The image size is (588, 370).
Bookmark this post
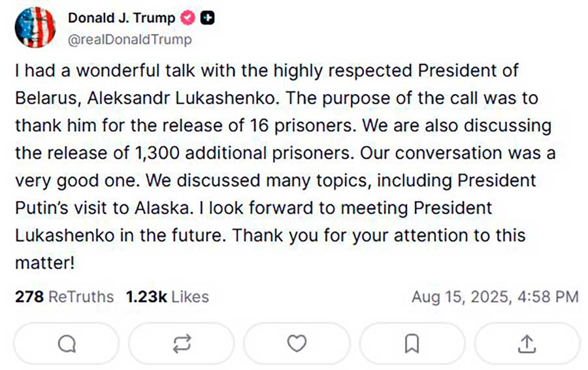coord(412,343)
